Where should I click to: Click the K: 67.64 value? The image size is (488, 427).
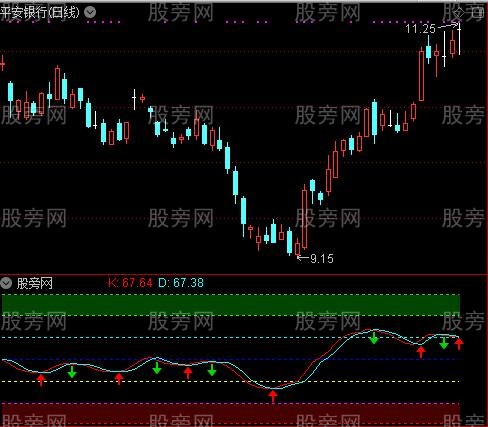(130, 283)
